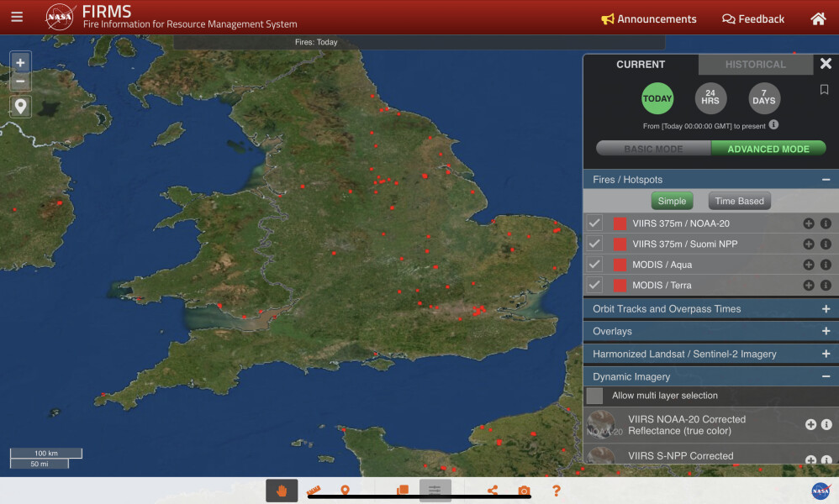Click the geolocation button on the map
The image size is (839, 504).
pos(19,107)
